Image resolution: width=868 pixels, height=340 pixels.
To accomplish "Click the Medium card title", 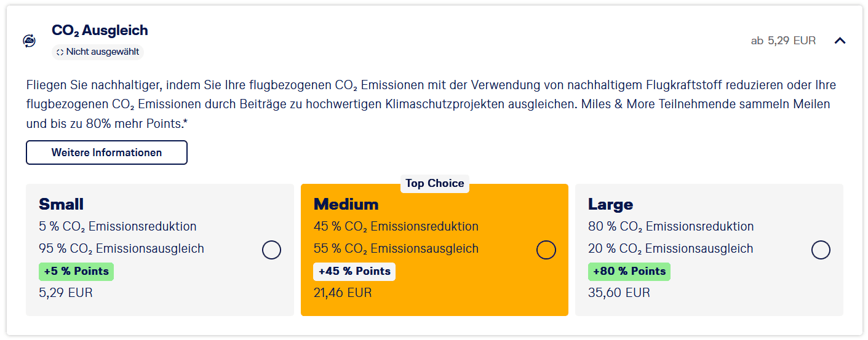I will 346,204.
